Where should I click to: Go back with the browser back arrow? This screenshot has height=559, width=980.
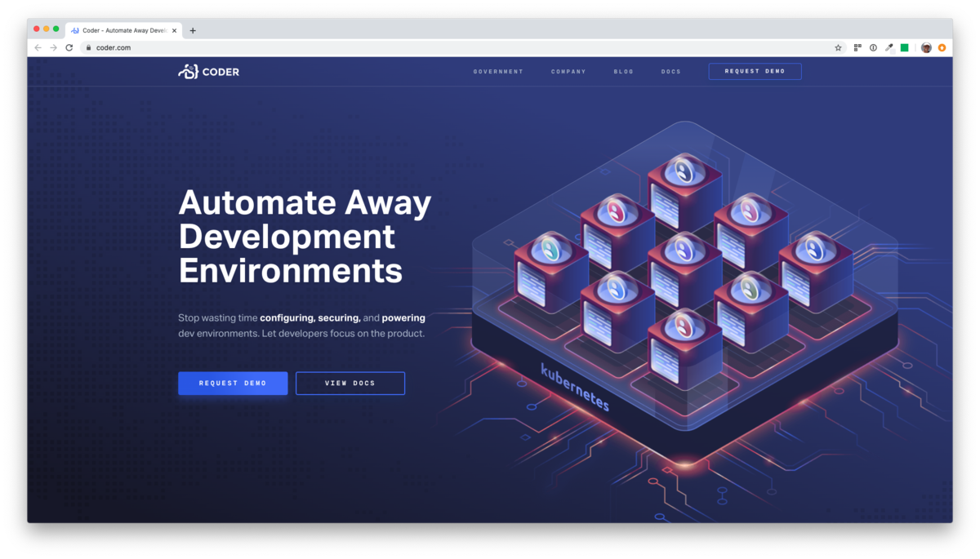tap(38, 48)
